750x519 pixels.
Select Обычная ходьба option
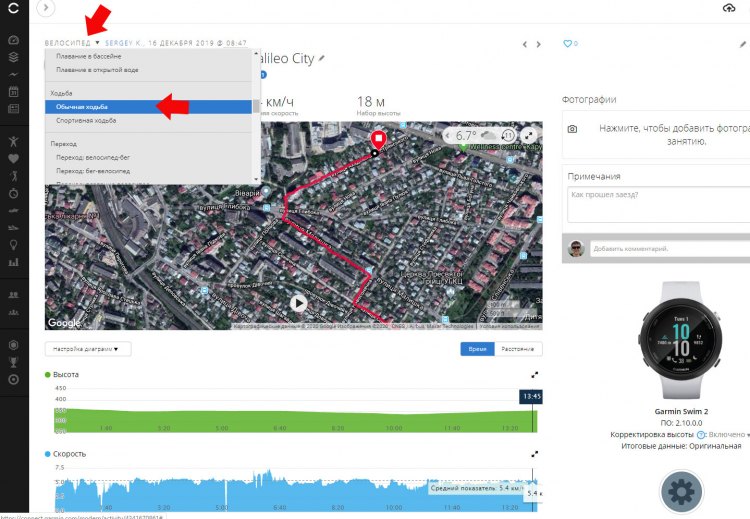(148, 107)
